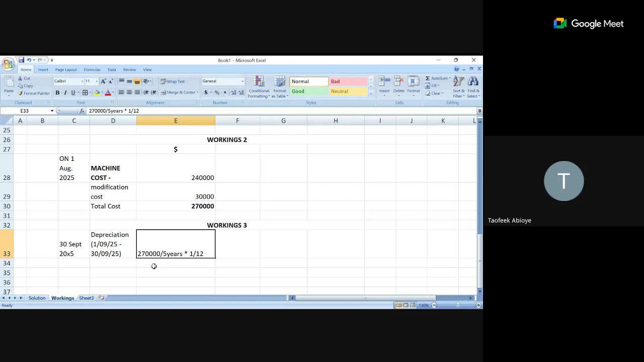Open Conditional Formatting menu
The width and height of the screenshot is (644, 362).
[x=259, y=87]
